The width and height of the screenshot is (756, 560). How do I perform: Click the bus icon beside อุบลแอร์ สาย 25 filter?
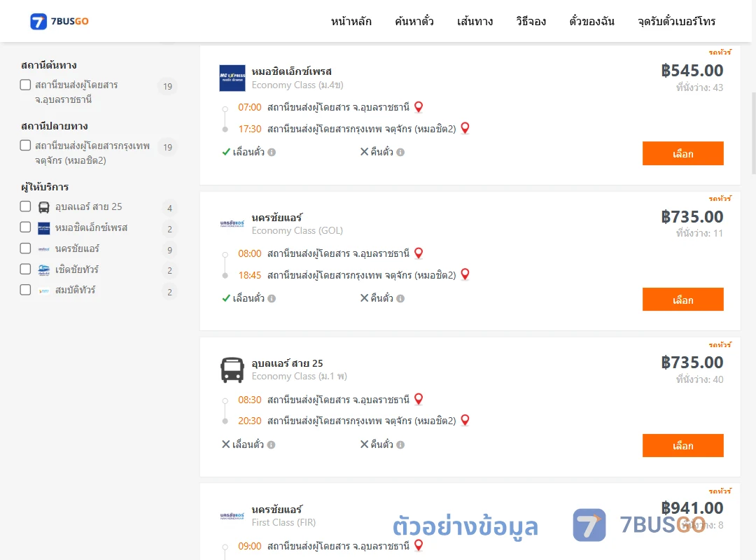(44, 207)
